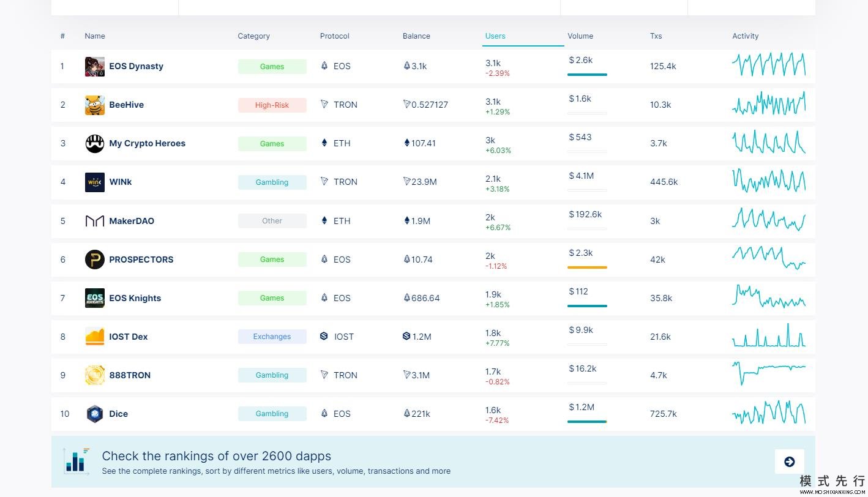This screenshot has height=497, width=868.
Task: Sort the table by Name column
Action: [95, 36]
